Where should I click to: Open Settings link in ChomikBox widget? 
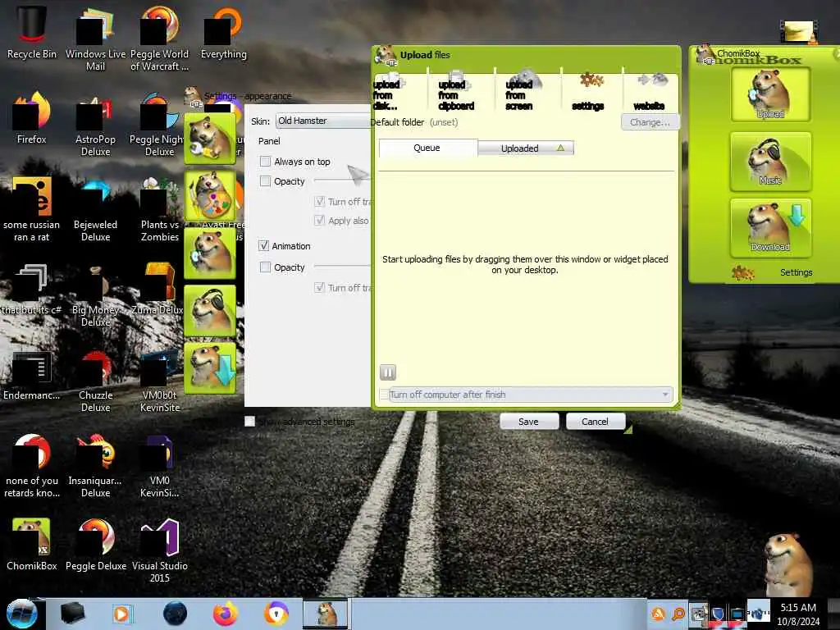click(796, 272)
